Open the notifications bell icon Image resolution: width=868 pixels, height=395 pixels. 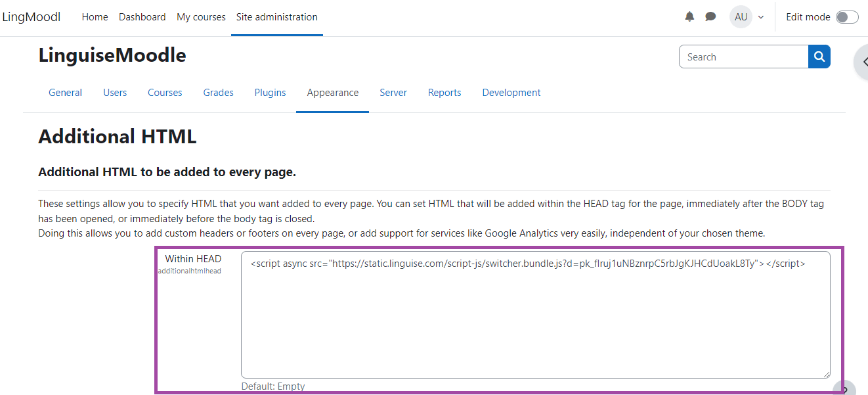[689, 17]
